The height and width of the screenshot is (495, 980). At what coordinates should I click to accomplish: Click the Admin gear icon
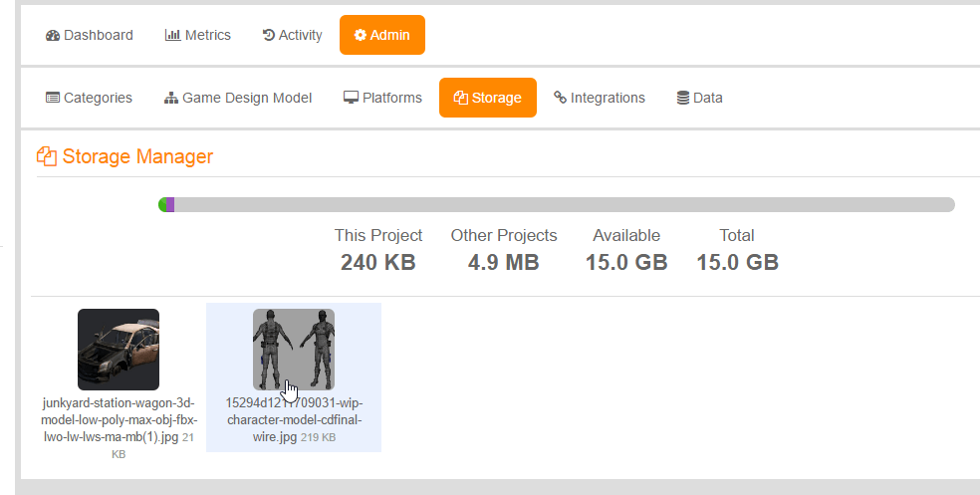361,36
